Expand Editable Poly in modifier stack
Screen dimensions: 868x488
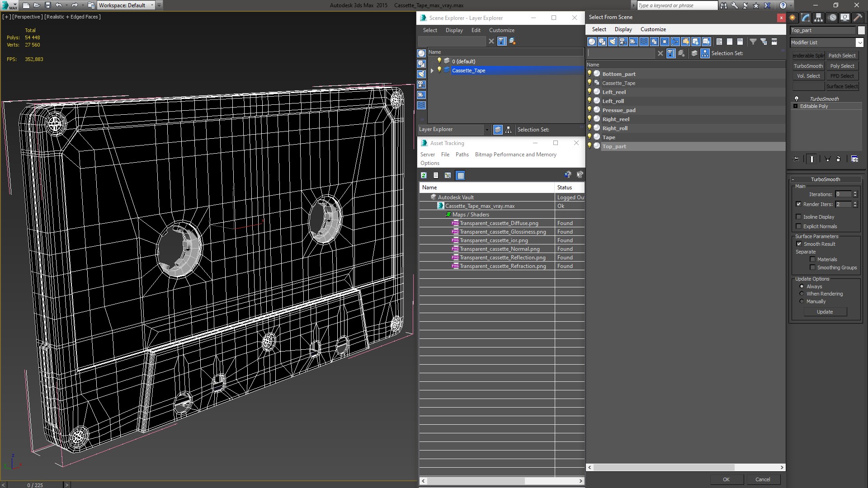point(796,106)
